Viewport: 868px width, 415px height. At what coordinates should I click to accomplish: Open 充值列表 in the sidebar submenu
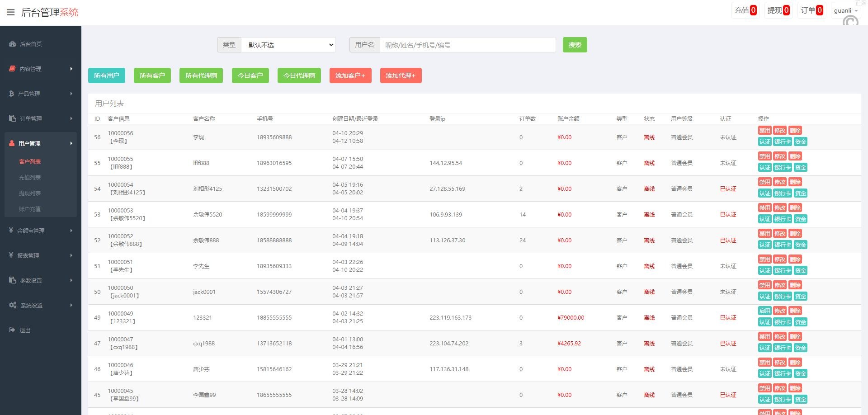[x=30, y=177]
